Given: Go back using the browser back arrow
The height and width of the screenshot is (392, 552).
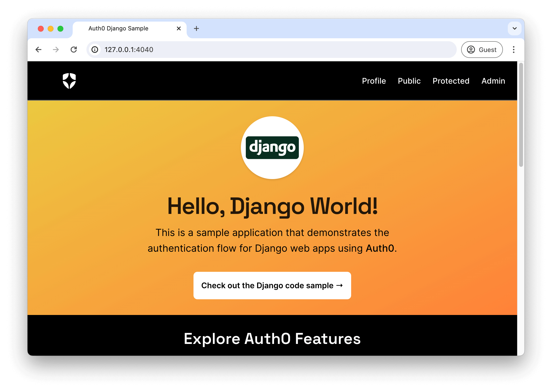Looking at the screenshot, I should click(x=39, y=50).
